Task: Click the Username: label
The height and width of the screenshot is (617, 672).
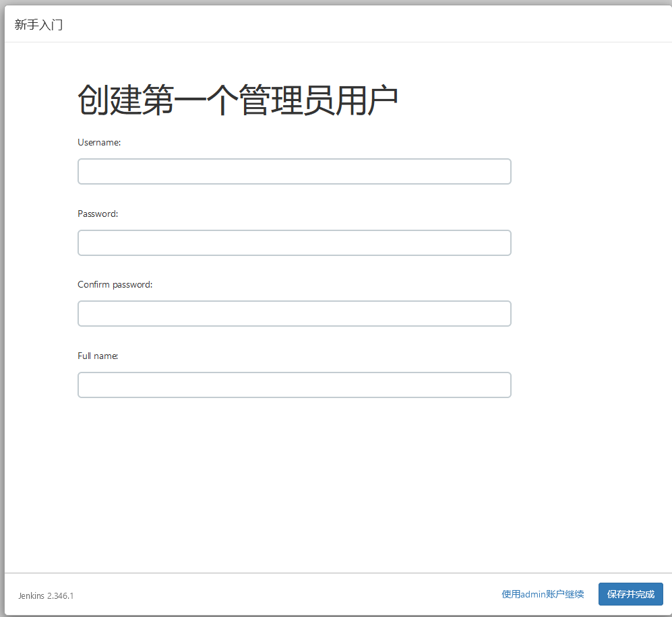Action: click(x=99, y=142)
